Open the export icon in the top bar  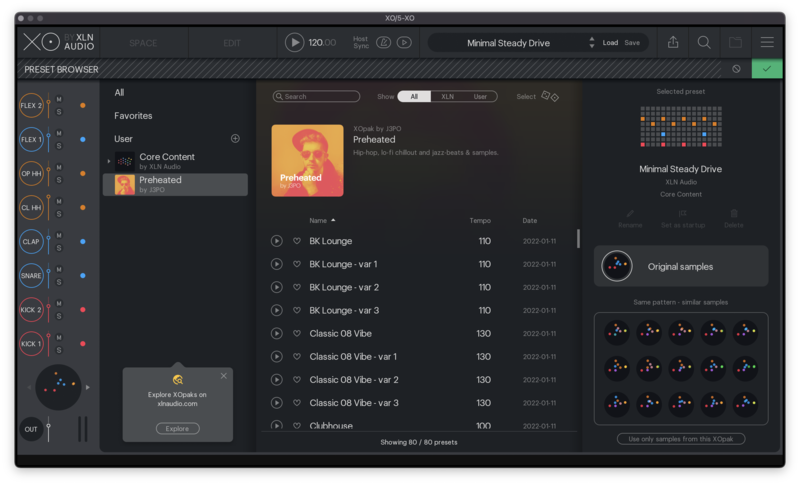point(673,42)
